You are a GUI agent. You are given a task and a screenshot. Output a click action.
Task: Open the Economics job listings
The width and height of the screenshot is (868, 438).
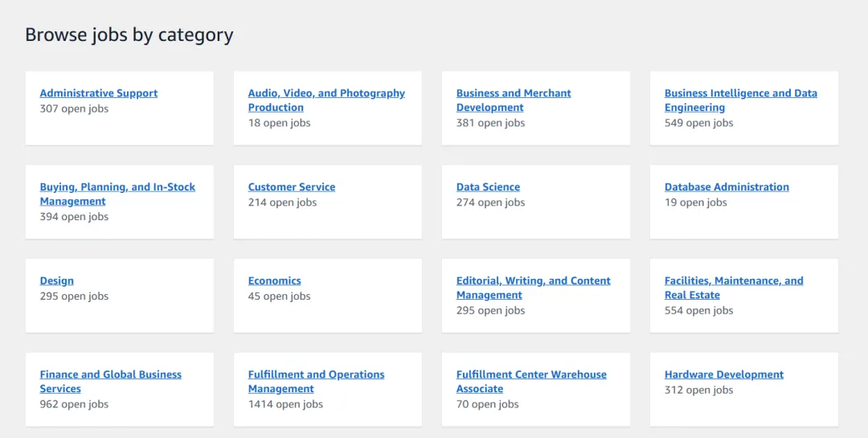pos(275,280)
